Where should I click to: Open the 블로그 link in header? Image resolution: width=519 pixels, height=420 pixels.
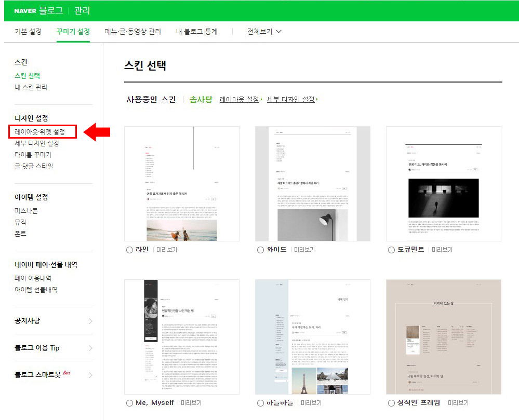click(x=51, y=10)
